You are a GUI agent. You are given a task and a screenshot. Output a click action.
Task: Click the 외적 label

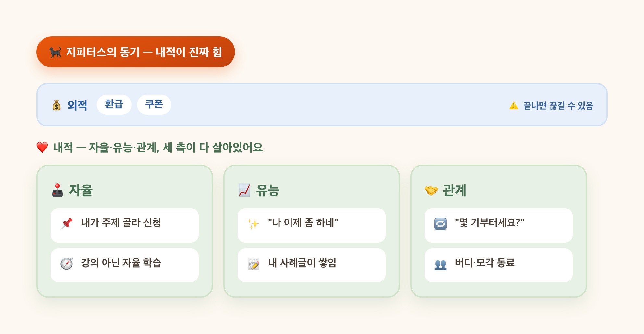tap(77, 105)
